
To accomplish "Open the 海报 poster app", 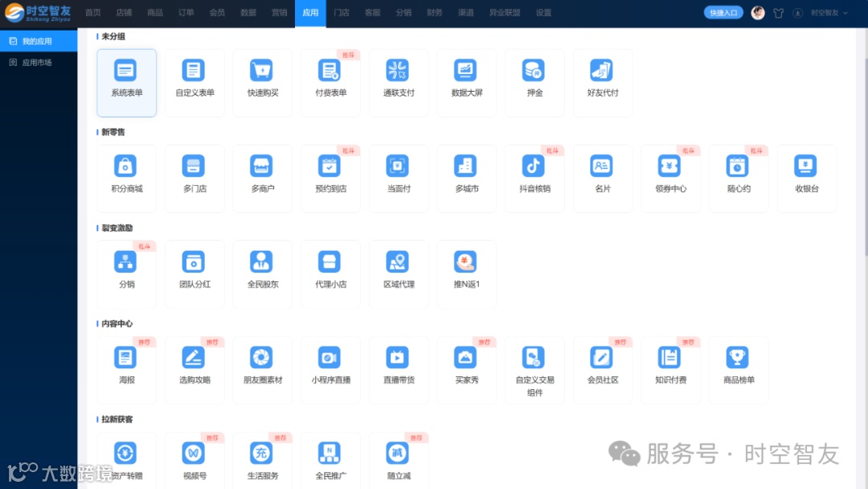I will click(x=126, y=370).
